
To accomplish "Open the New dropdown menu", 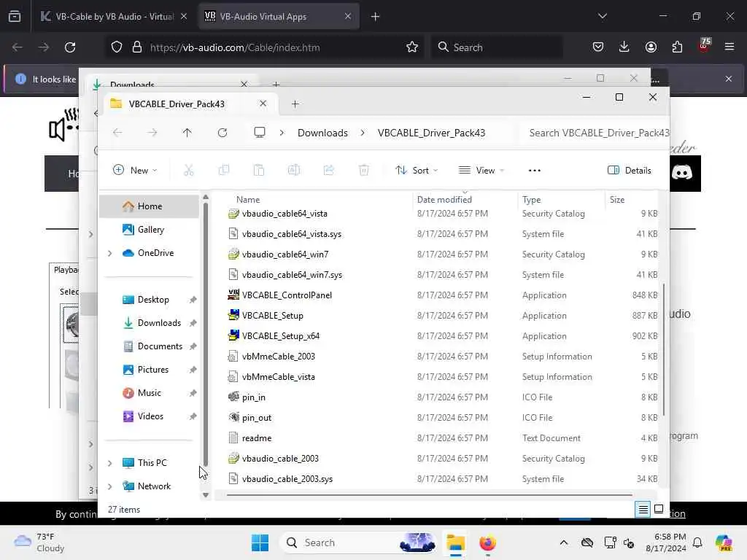I will point(135,171).
